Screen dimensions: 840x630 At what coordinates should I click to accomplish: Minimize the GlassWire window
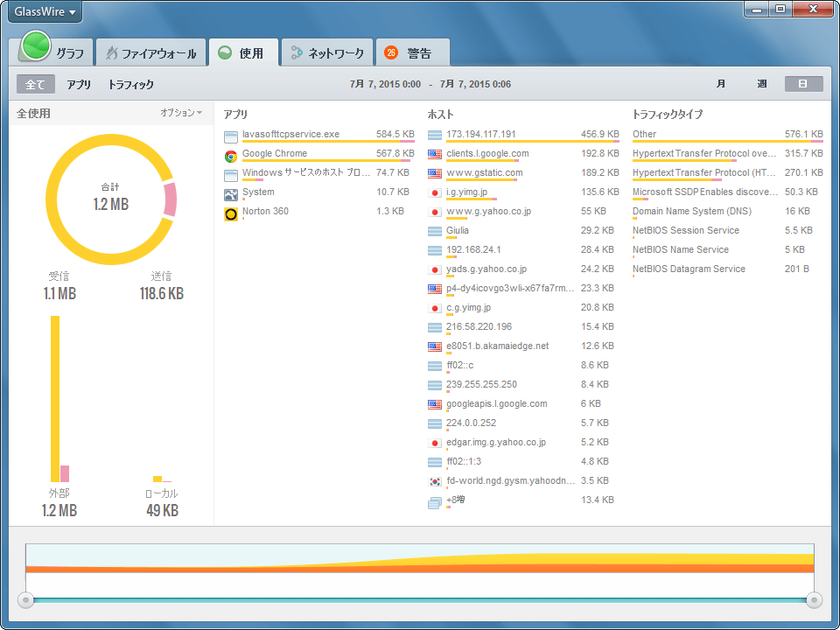point(757,9)
